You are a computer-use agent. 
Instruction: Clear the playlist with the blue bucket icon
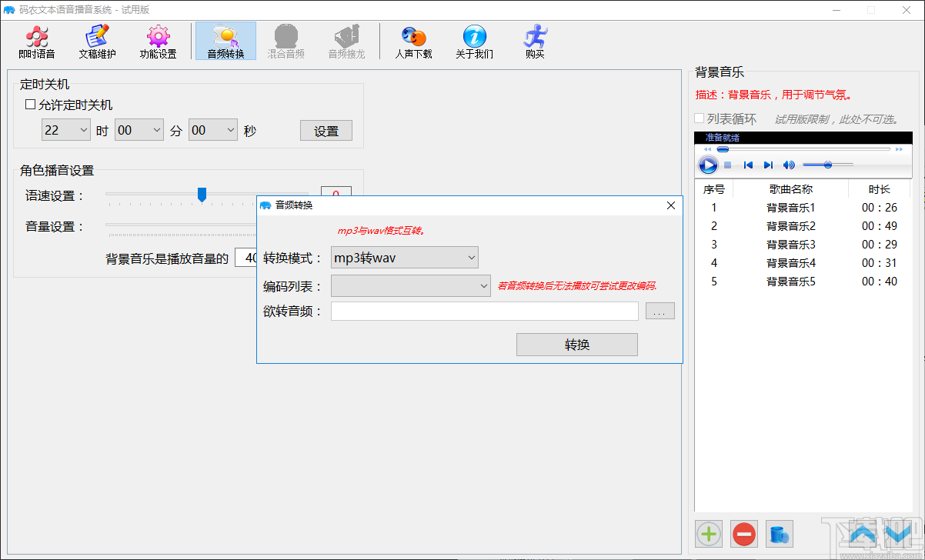[x=779, y=534]
